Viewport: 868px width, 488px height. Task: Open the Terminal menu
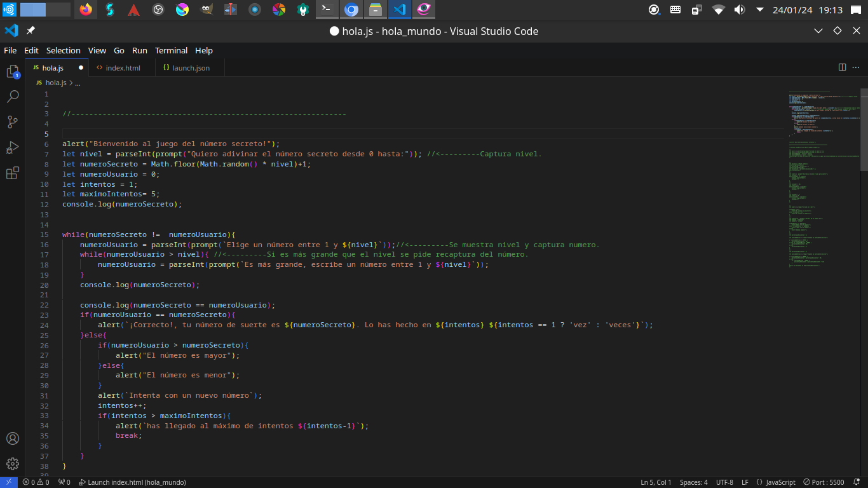[x=172, y=50]
